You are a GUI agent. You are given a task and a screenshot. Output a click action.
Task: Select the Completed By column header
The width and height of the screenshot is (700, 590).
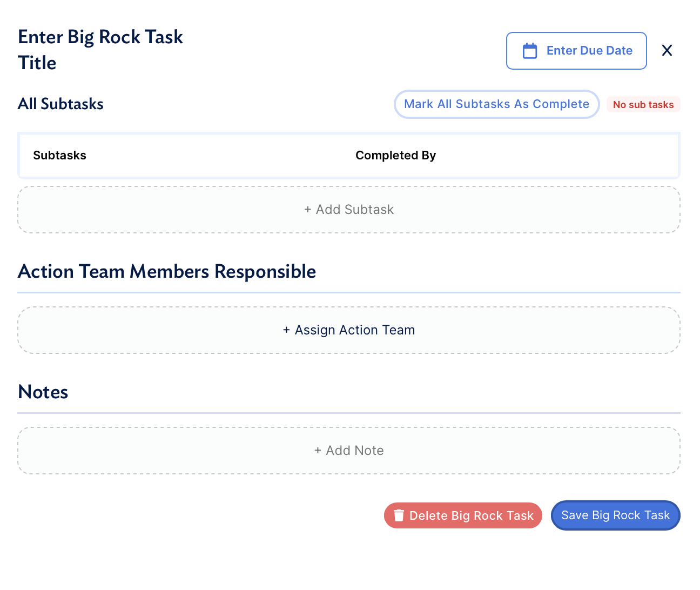tap(395, 156)
